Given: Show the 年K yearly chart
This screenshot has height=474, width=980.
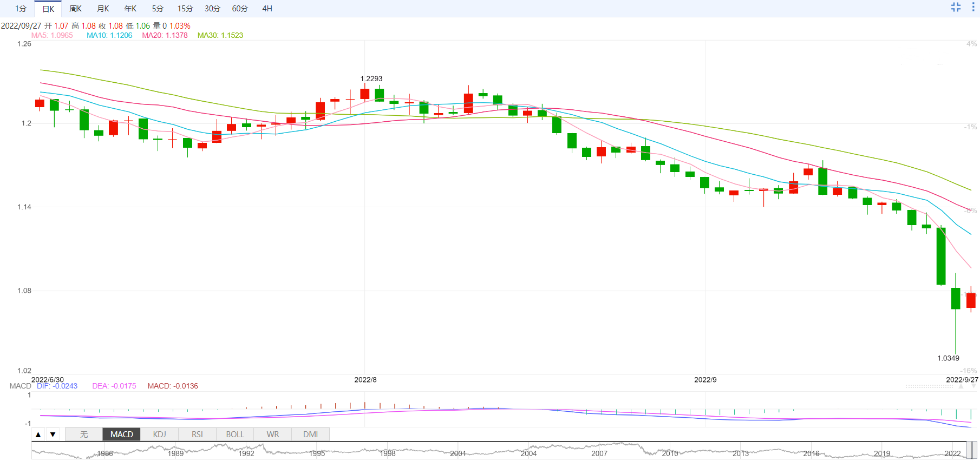Looking at the screenshot, I should tap(130, 9).
